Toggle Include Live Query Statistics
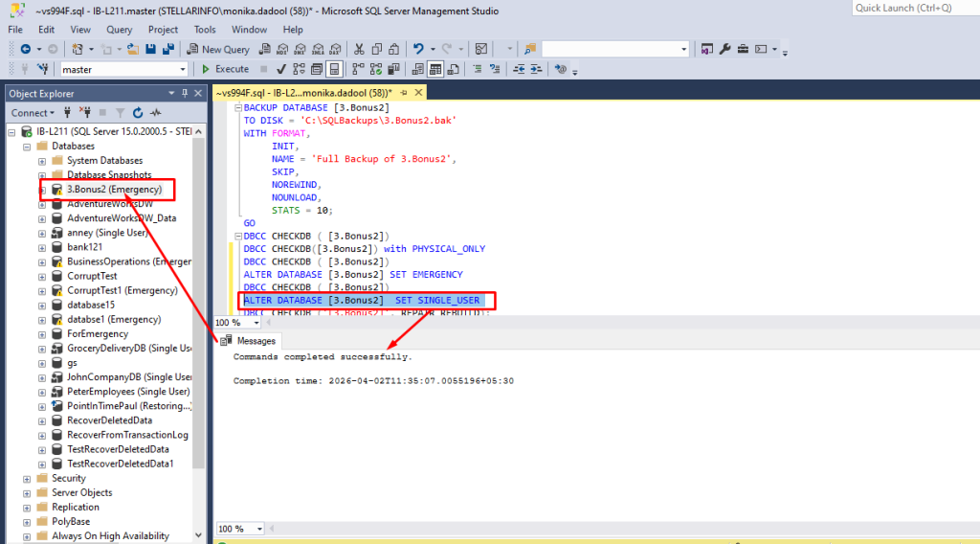This screenshot has width=980, height=544. click(x=375, y=69)
